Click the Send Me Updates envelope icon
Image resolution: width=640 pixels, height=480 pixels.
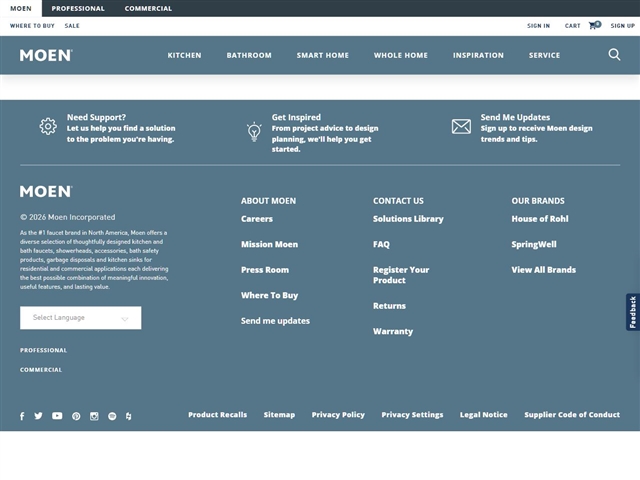pos(461,127)
